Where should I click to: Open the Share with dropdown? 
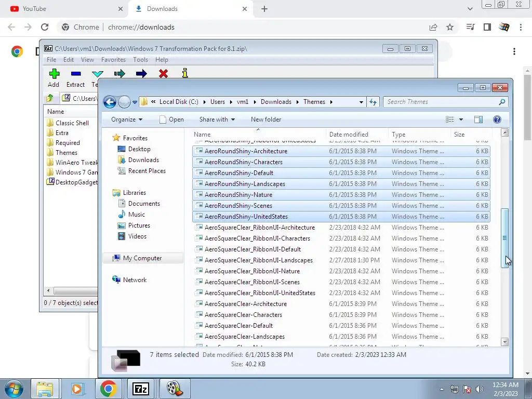click(217, 119)
